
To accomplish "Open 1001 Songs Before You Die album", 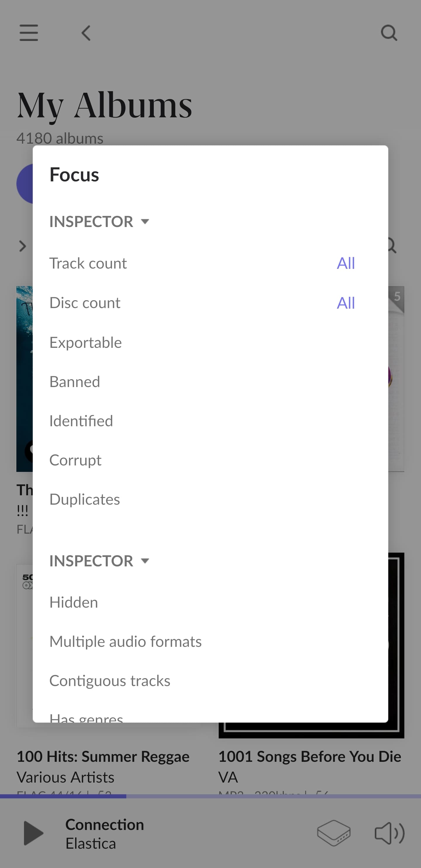I will coord(310,757).
